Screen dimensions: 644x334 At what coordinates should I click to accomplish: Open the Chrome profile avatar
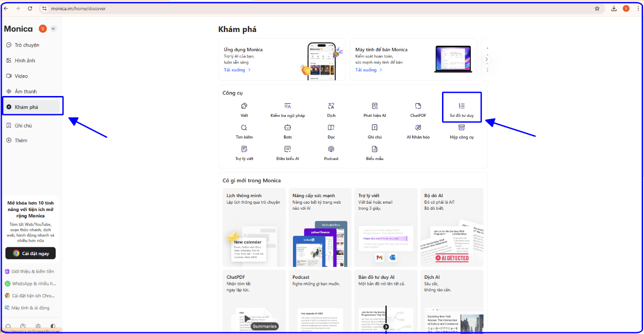click(626, 8)
